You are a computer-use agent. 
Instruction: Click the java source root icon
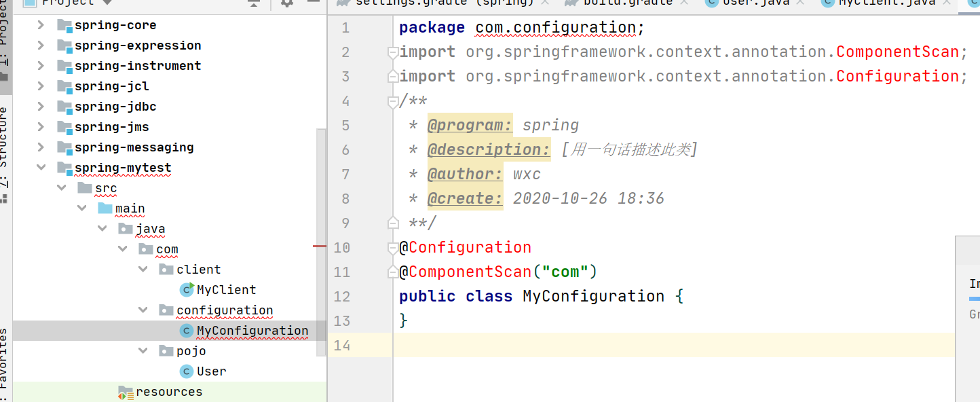[x=126, y=229]
